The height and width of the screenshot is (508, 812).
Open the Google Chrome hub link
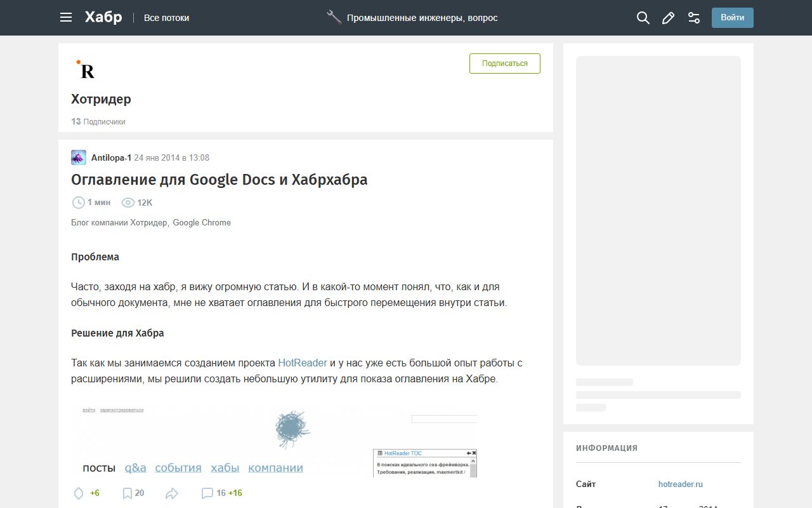click(202, 223)
